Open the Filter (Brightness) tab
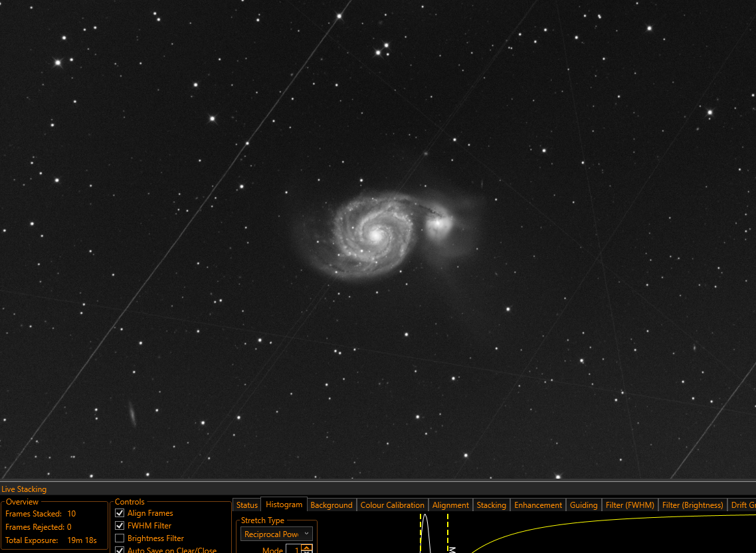The height and width of the screenshot is (553, 756). click(692, 505)
